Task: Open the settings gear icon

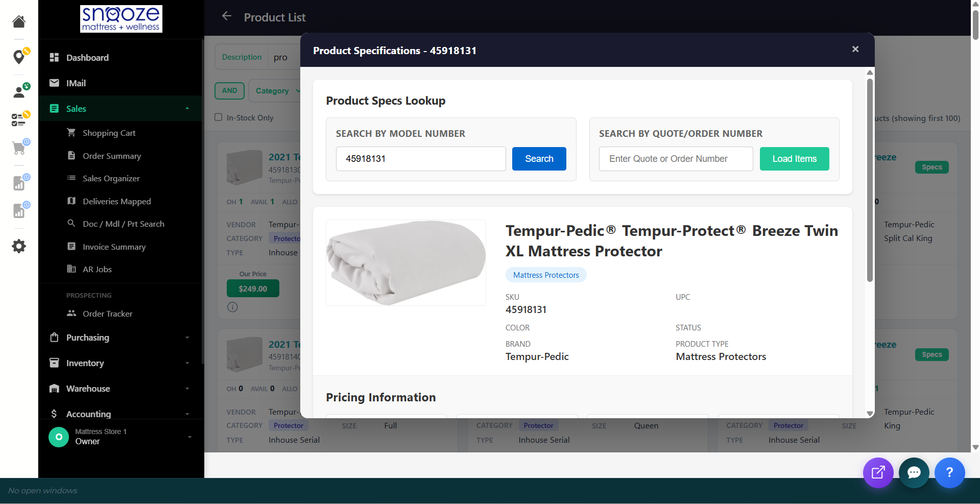Action: pos(19,246)
